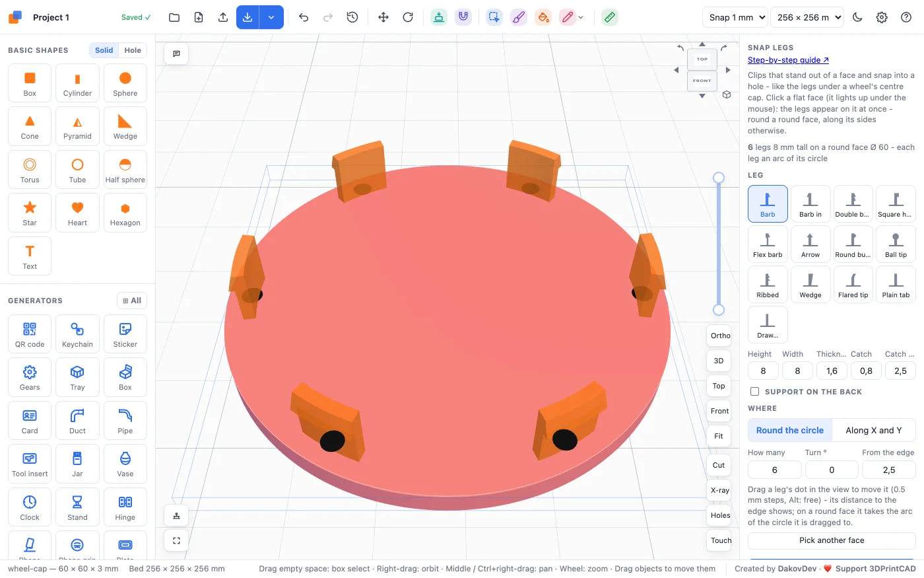Expand the pen tool dropdown chevron

tap(581, 18)
